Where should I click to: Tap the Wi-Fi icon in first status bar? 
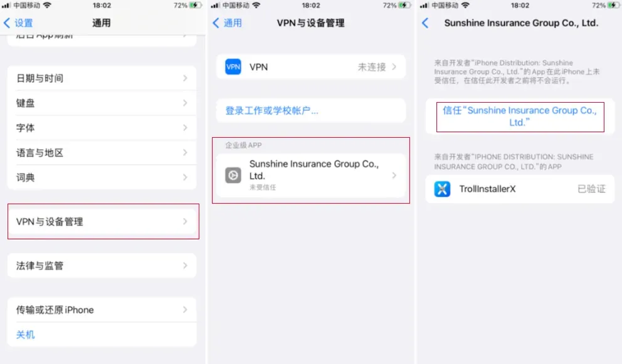click(x=47, y=5)
